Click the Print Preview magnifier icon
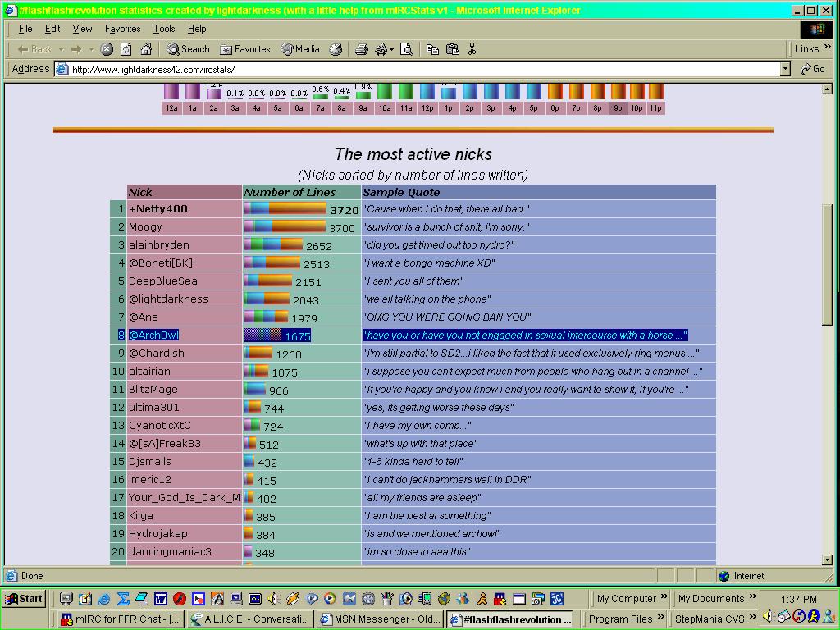The height and width of the screenshot is (630, 840). click(407, 49)
